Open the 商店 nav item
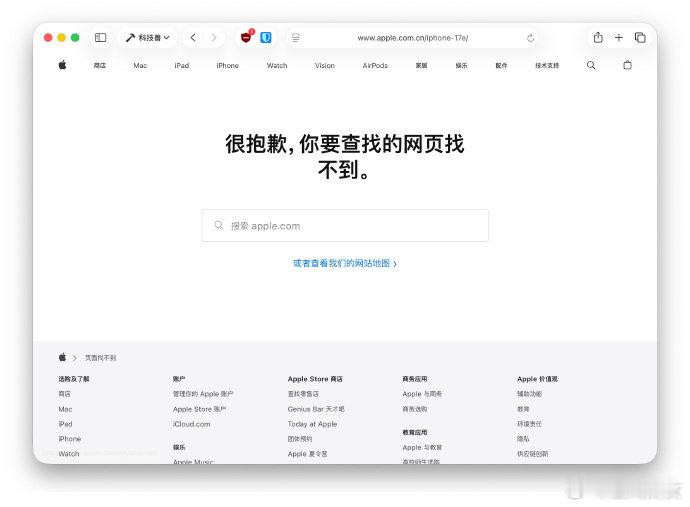Viewport: 690px width, 507px height. pyautogui.click(x=99, y=66)
